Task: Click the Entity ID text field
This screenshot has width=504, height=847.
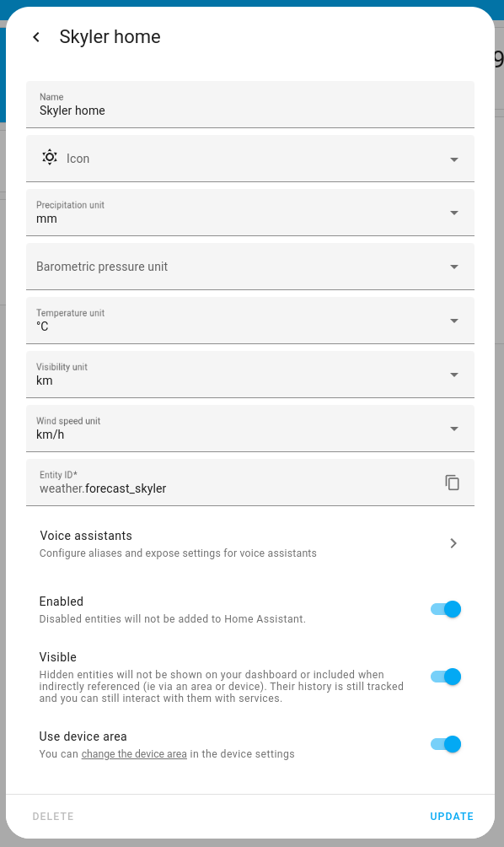Action: (x=238, y=483)
